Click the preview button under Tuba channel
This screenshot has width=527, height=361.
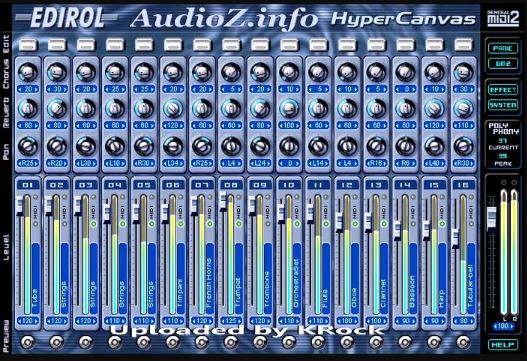tap(28, 342)
